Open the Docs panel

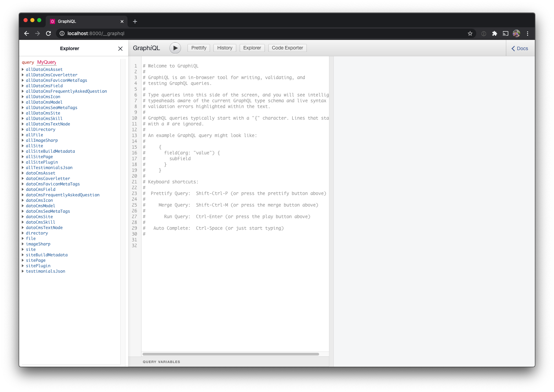tap(520, 48)
